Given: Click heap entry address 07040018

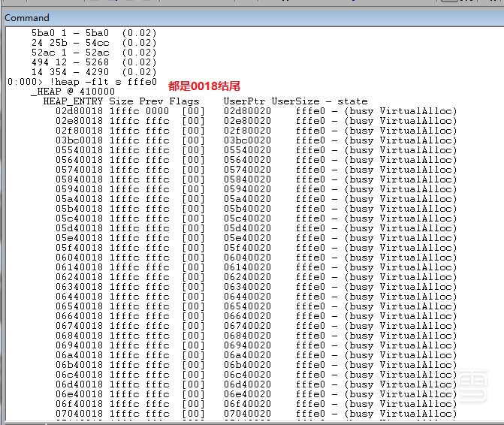Looking at the screenshot, I should click(x=79, y=414).
